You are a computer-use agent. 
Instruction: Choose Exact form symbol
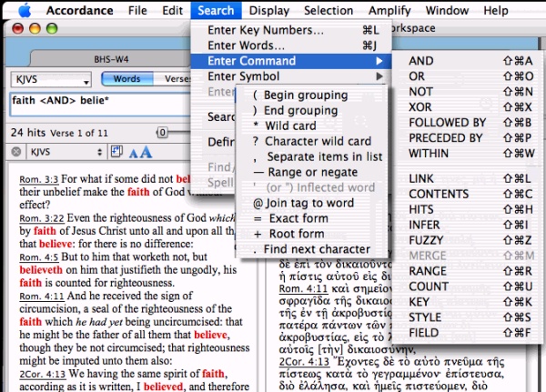coord(311,218)
